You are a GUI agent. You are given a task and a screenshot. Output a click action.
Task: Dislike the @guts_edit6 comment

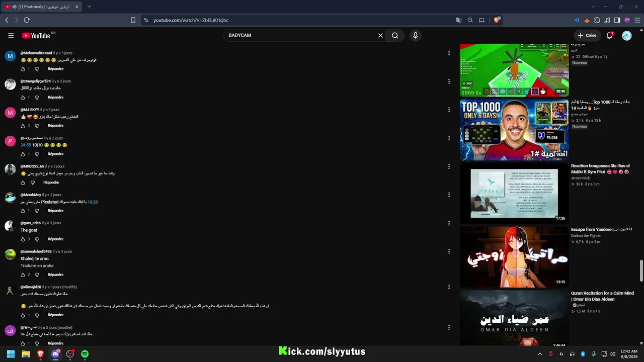[x=37, y=239]
